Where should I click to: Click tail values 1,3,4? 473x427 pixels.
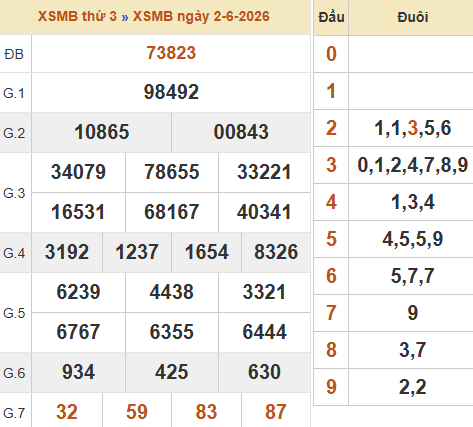[x=413, y=202]
